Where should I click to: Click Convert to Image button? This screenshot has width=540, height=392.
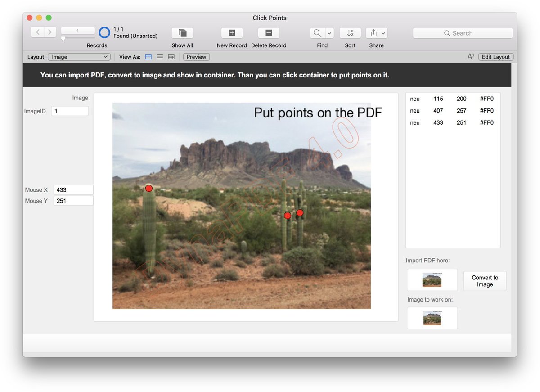(x=485, y=281)
